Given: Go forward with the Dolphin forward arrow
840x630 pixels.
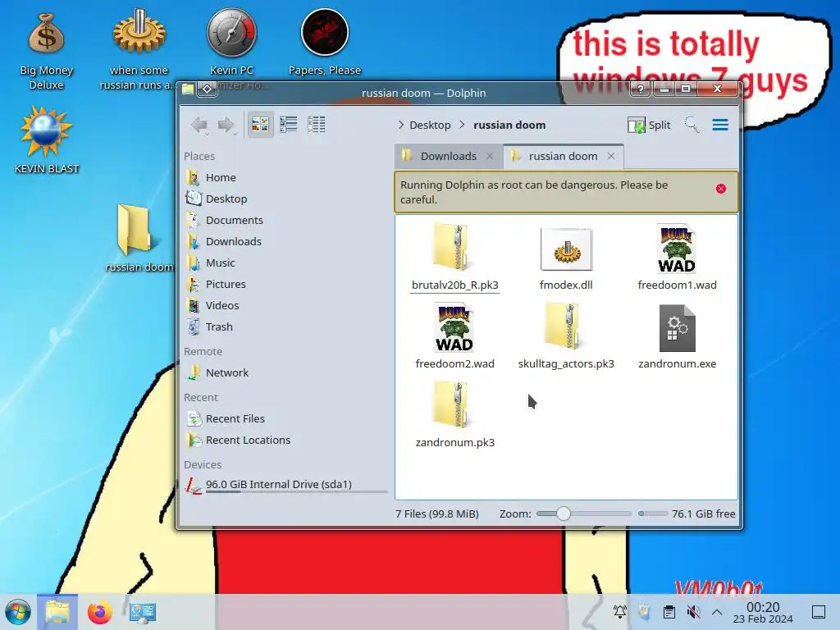Looking at the screenshot, I should [x=226, y=125].
